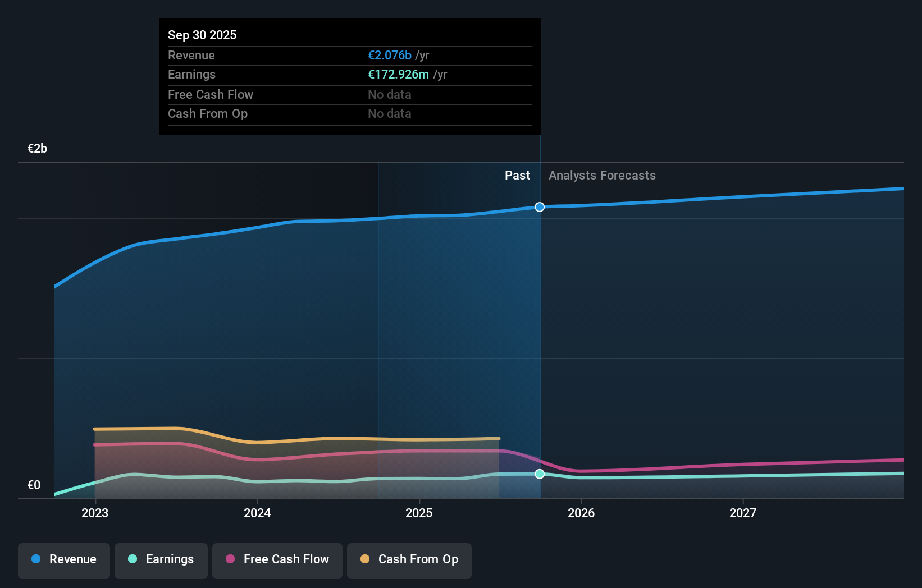Switch to the Past section of the chart
This screenshot has width=922, height=588.
point(517,175)
